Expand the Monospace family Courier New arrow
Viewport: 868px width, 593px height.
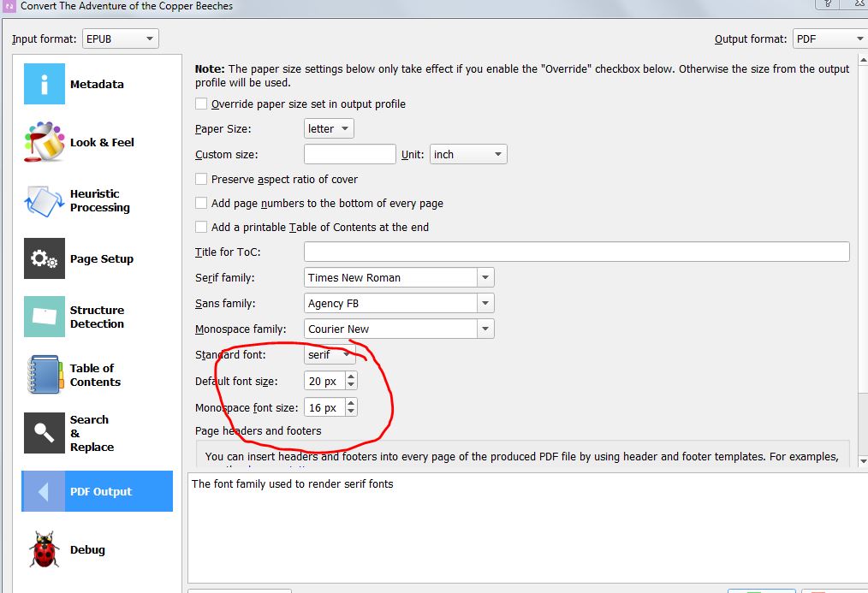pos(485,329)
